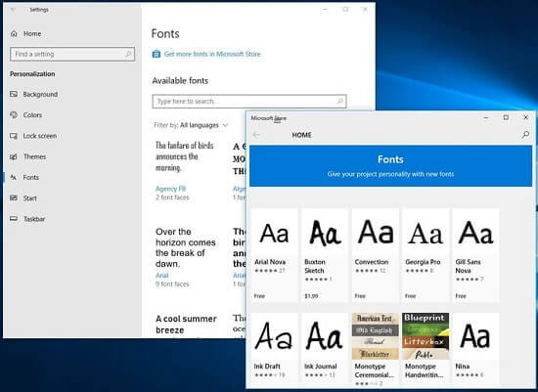Select the Lock screen icon

coord(14,136)
